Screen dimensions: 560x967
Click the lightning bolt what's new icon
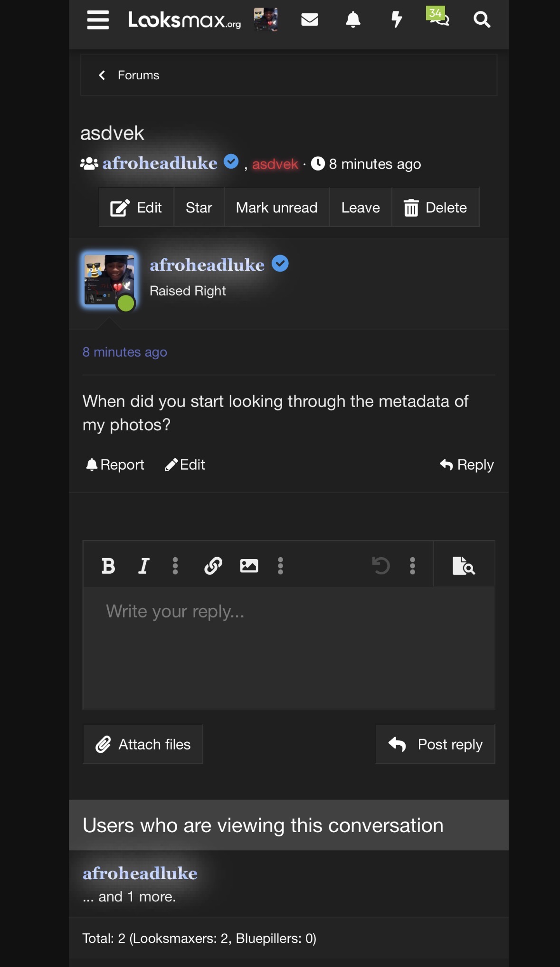coord(397,19)
